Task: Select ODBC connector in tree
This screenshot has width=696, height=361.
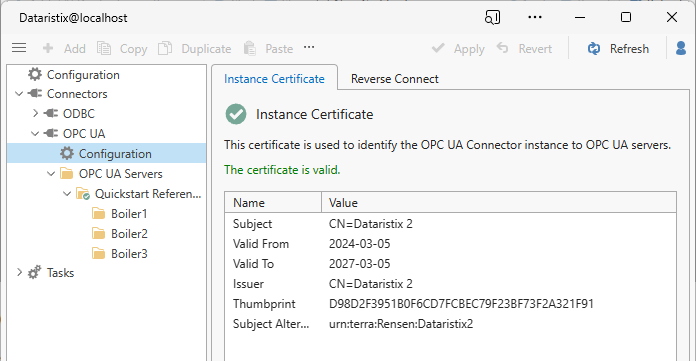Action: [x=79, y=114]
